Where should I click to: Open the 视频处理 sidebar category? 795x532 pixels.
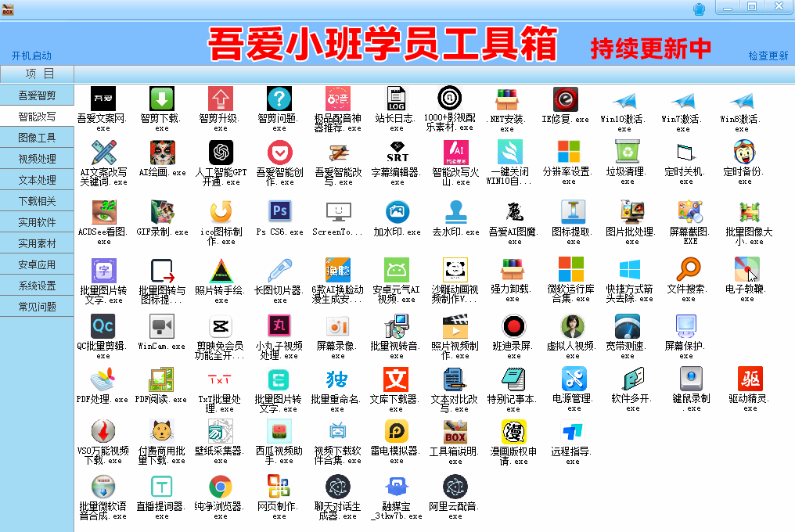pos(37,159)
